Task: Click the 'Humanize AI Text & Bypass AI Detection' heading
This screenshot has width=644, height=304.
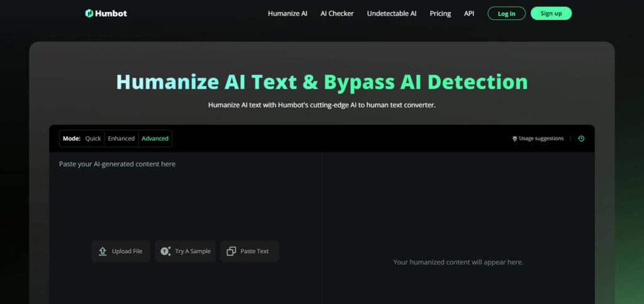Action: 322,82
